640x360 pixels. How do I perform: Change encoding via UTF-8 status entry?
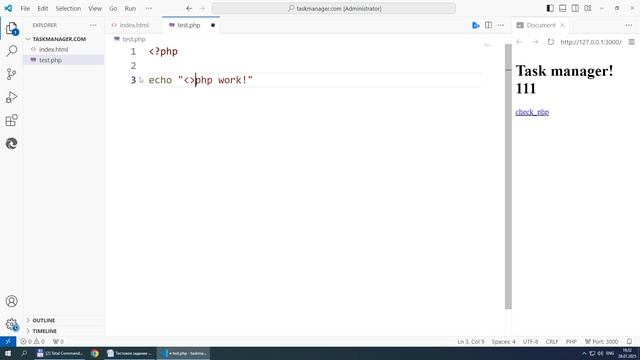530,341
